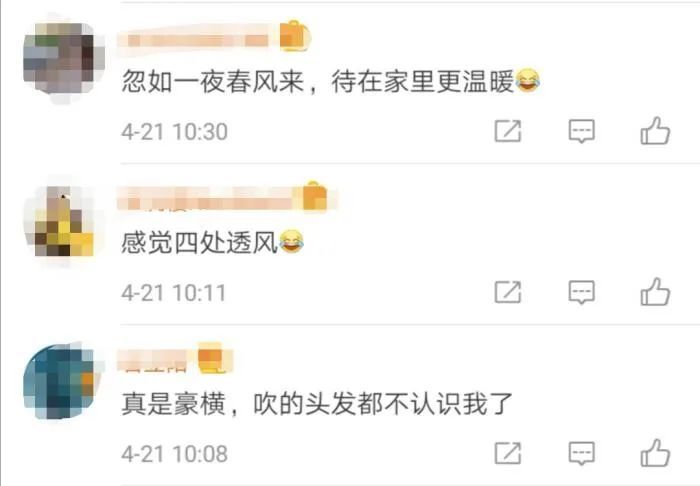The height and width of the screenshot is (486, 700).
Task: Reply to the 感觉四处透风 comment
Action: coord(581,292)
